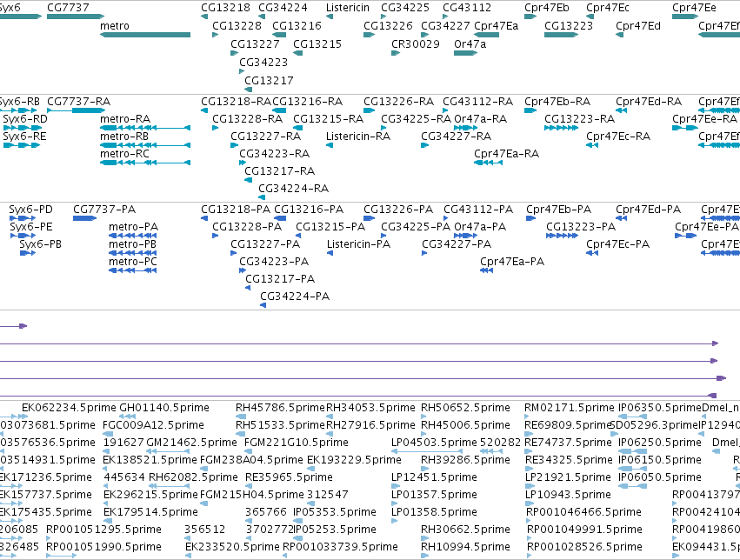Select the Cpr47Ea-PA protein label

[x=512, y=262]
